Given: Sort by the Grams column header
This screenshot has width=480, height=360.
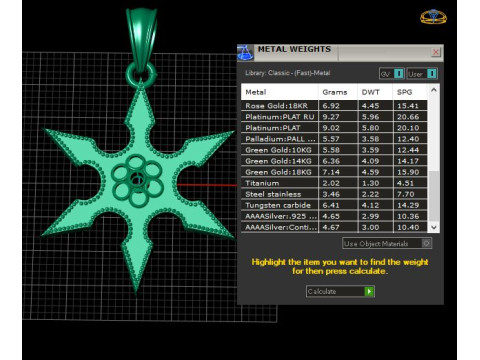Looking at the screenshot, I should [x=338, y=92].
